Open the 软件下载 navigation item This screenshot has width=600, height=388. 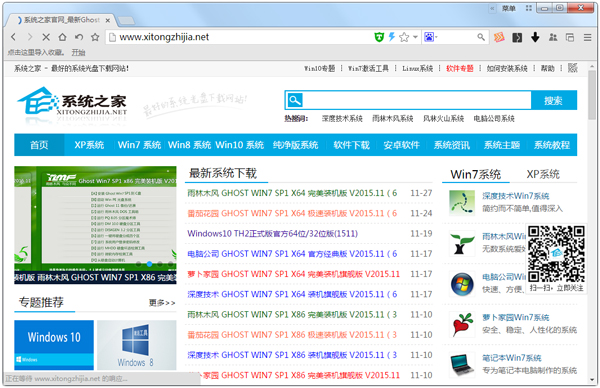pos(351,145)
